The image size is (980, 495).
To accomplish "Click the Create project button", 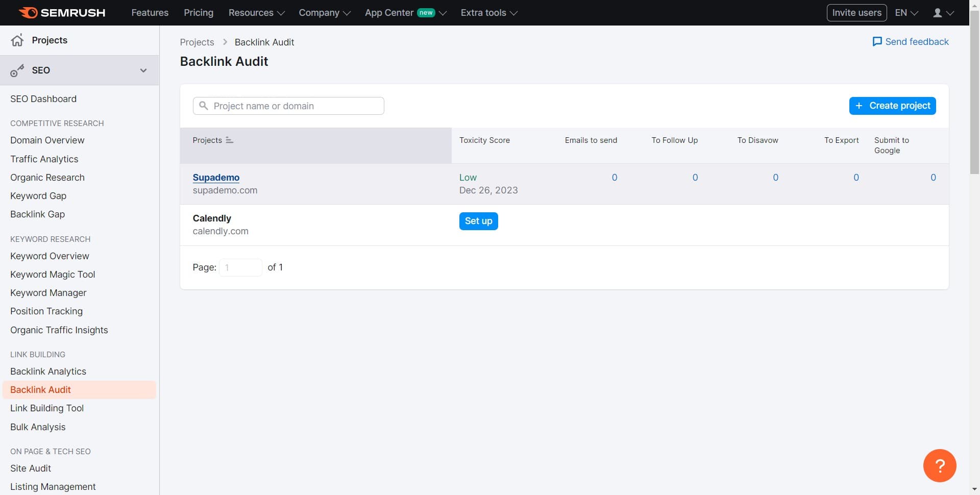I will [x=892, y=106].
